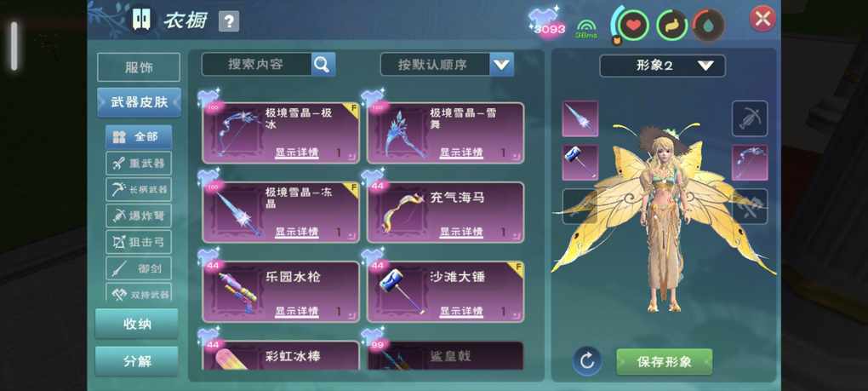Select the 沙滩大锤 hammer weapon card
This screenshot has width=868, height=391.
[x=446, y=291]
